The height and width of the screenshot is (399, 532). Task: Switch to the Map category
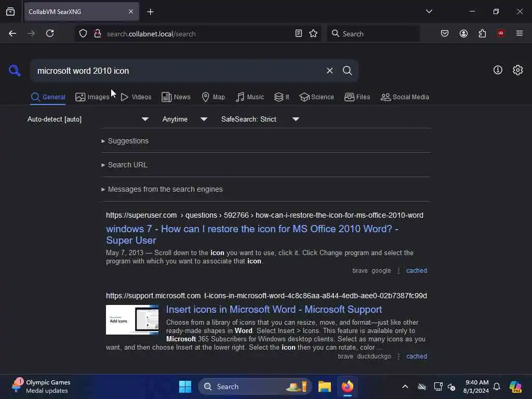click(x=214, y=97)
